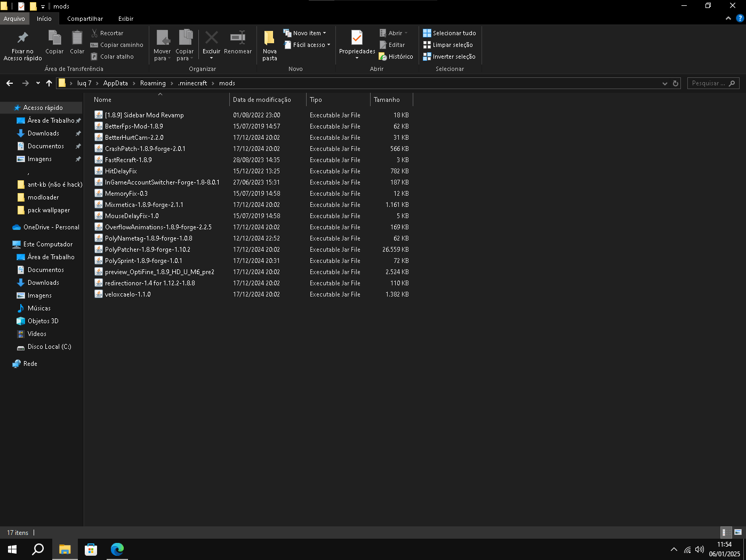Switch to large icons view layout
Screen dimensions: 746x560
[x=738, y=532]
